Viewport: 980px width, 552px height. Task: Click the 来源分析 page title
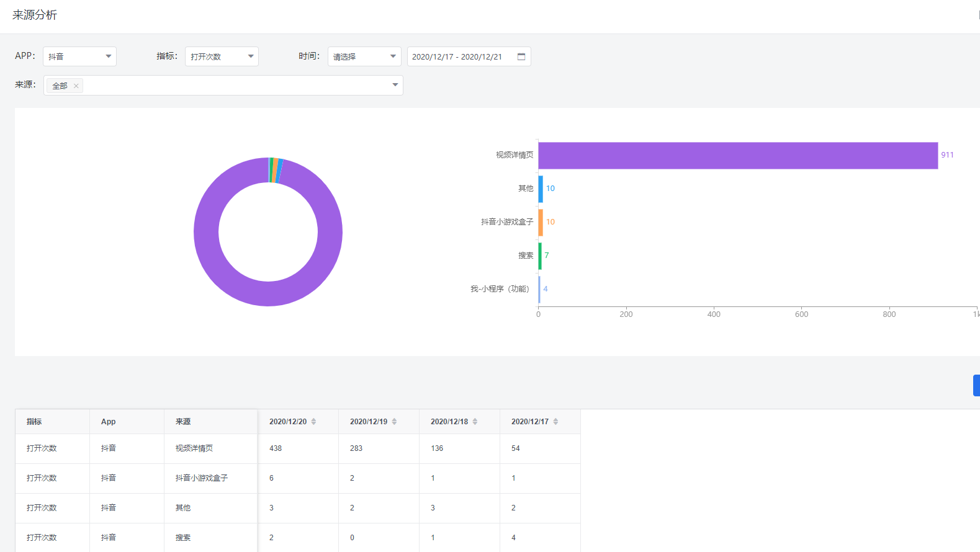(35, 15)
